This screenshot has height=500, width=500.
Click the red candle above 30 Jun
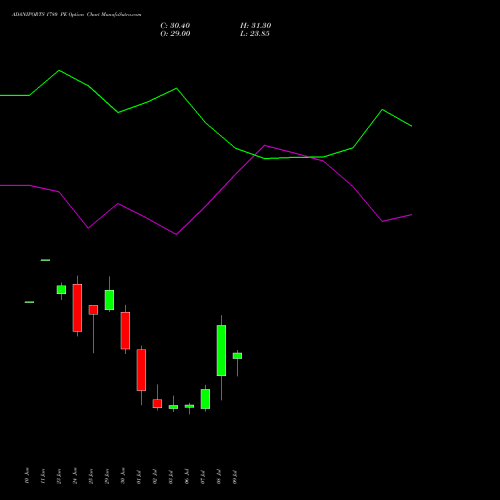(125, 331)
